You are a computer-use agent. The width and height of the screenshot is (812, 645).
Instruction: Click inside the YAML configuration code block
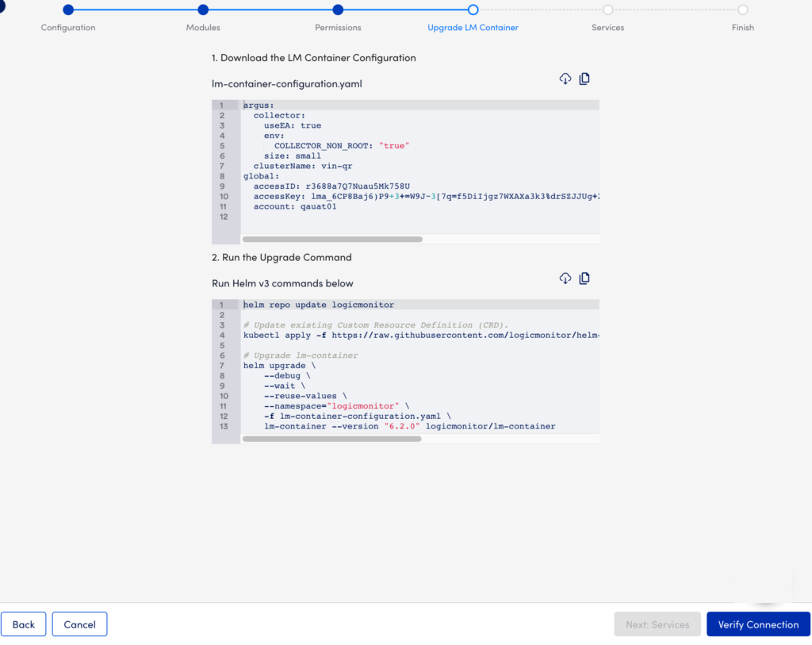(396, 159)
